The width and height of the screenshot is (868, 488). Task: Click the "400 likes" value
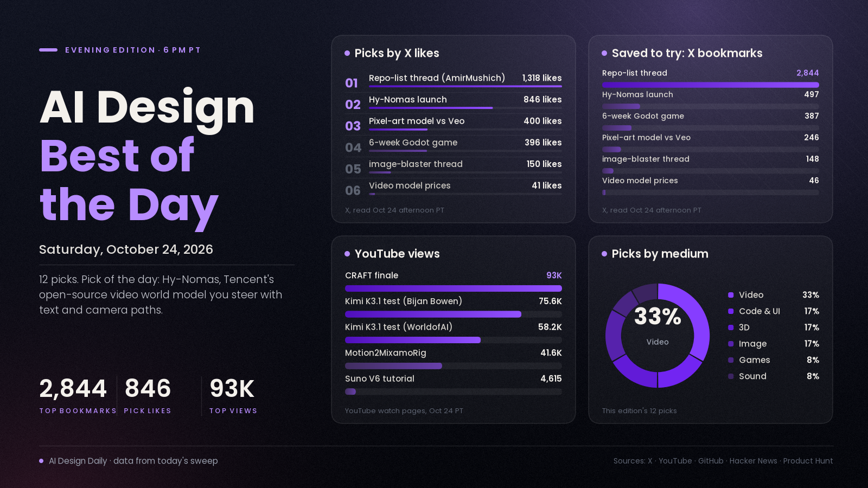point(542,121)
